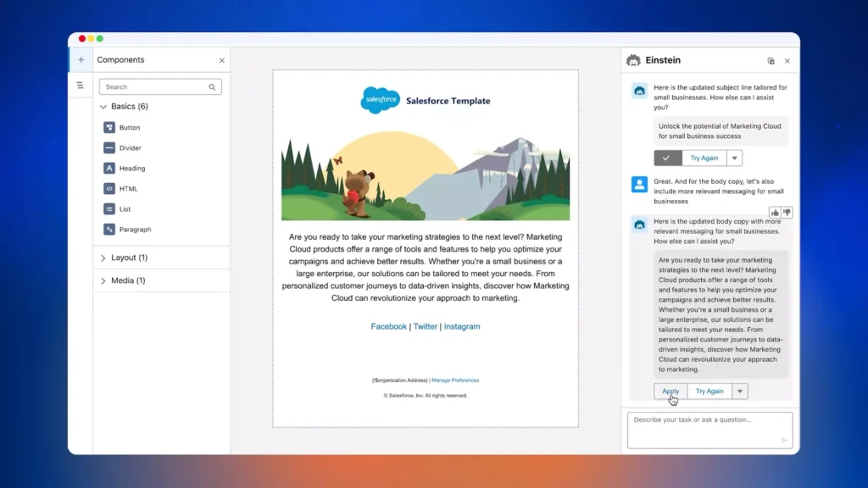868x488 pixels.
Task: Select the Divider component icon
Action: pos(109,148)
